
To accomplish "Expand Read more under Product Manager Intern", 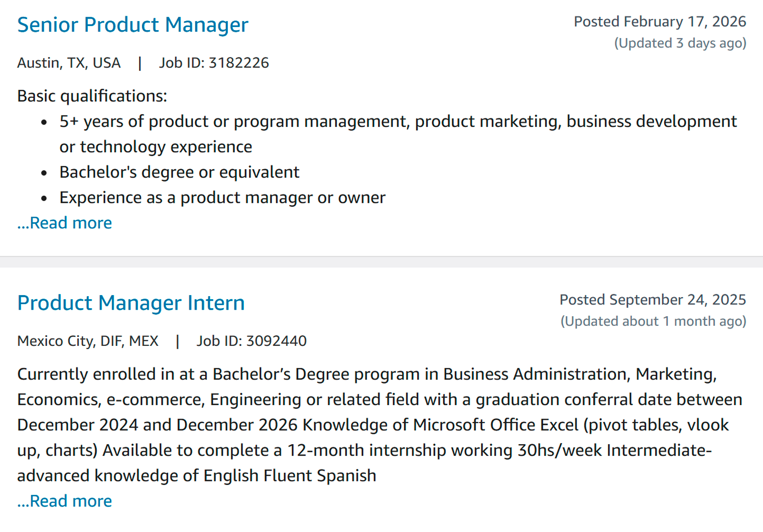I will [65, 501].
